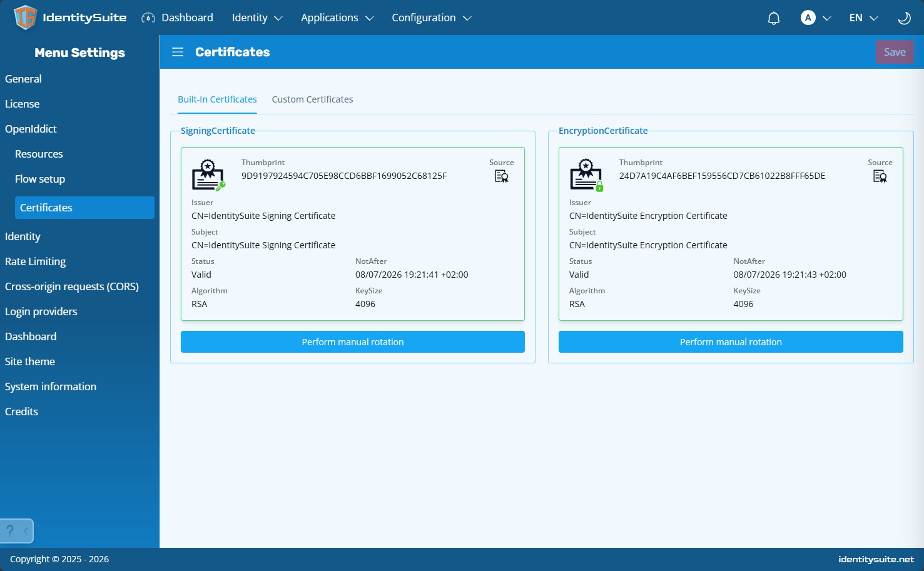Open Credits page in sidebar
The height and width of the screenshot is (571, 924).
pos(21,412)
